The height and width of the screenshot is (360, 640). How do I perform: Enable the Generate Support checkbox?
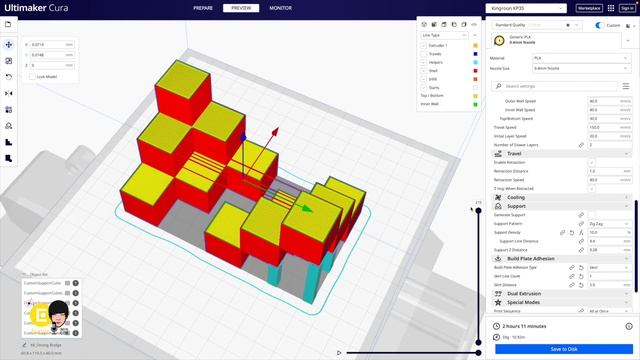click(x=591, y=215)
